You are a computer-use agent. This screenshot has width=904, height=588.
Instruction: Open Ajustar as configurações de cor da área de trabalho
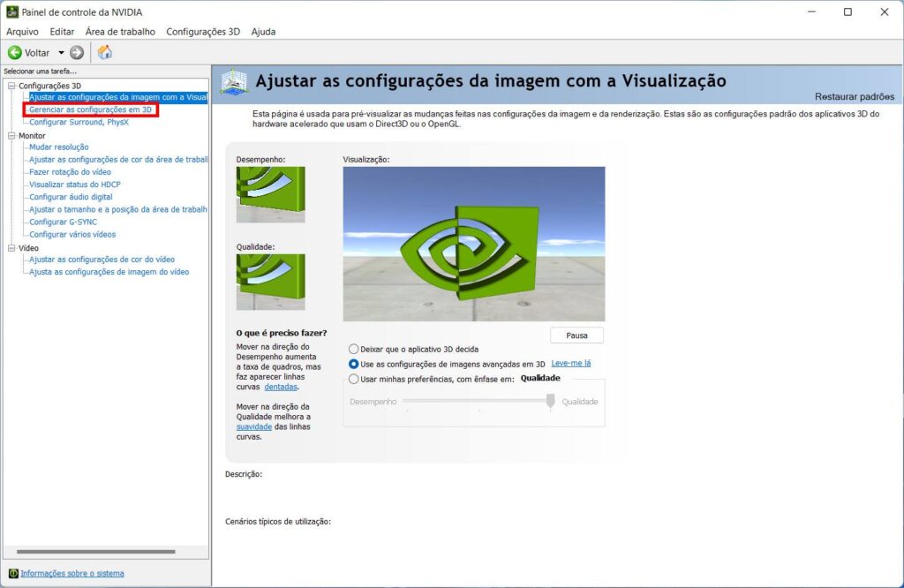tap(118, 160)
